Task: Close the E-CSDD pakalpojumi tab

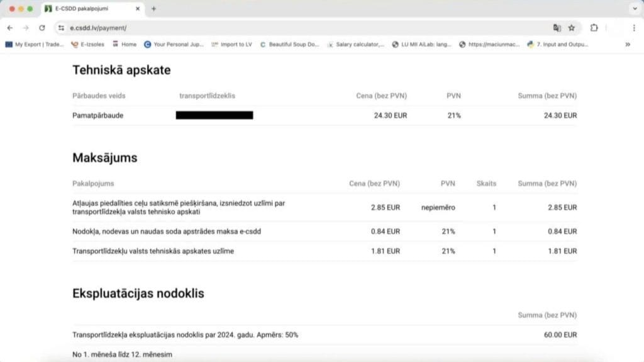Action: click(x=138, y=9)
